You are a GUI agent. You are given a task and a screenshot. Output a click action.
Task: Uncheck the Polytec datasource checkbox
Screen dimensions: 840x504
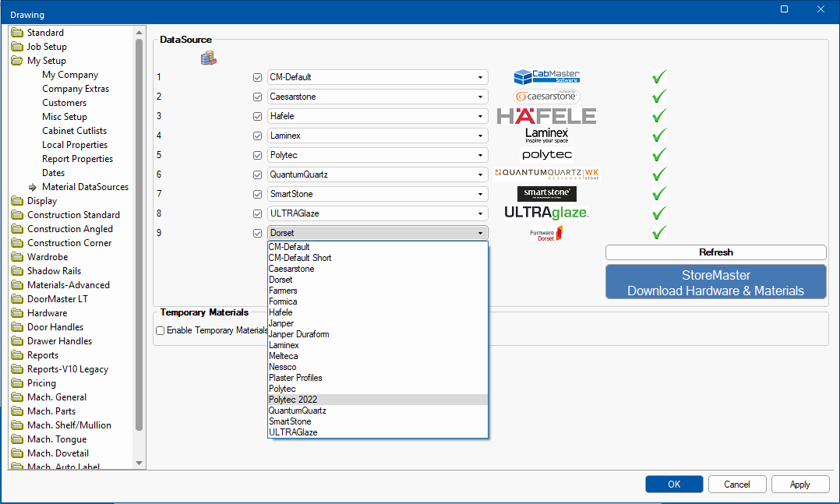[258, 155]
